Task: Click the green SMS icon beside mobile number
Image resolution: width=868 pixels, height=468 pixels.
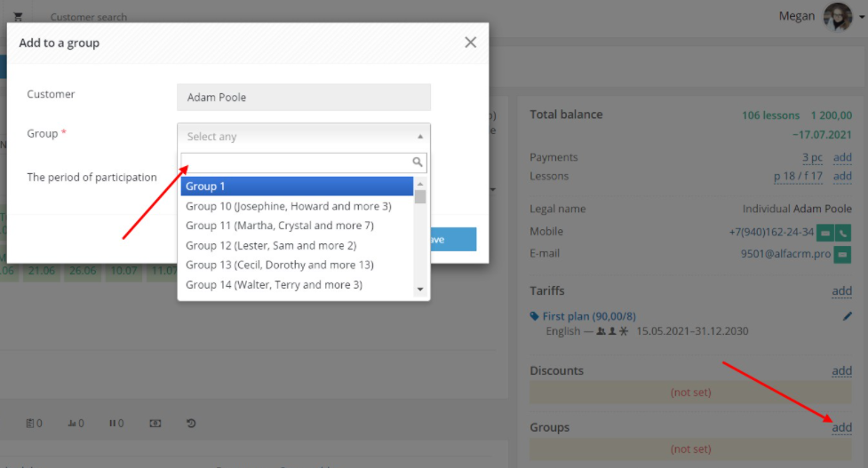Action: coord(824,233)
